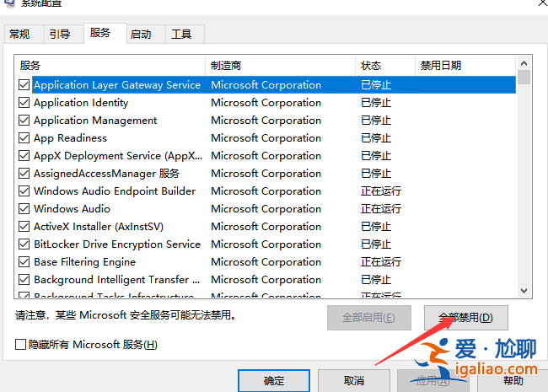Select Base Filtering Engine row text
Viewport: 548px width, 392px height.
coord(84,262)
